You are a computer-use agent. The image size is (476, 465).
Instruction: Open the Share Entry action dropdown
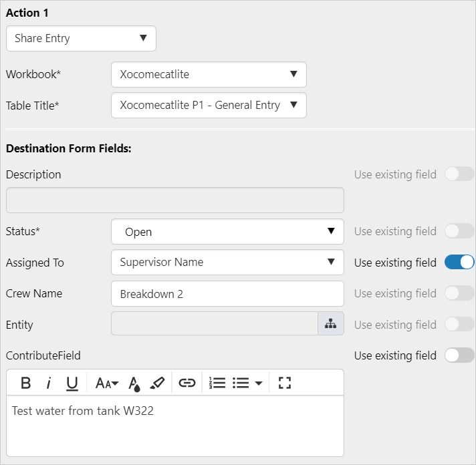pyautogui.click(x=81, y=39)
